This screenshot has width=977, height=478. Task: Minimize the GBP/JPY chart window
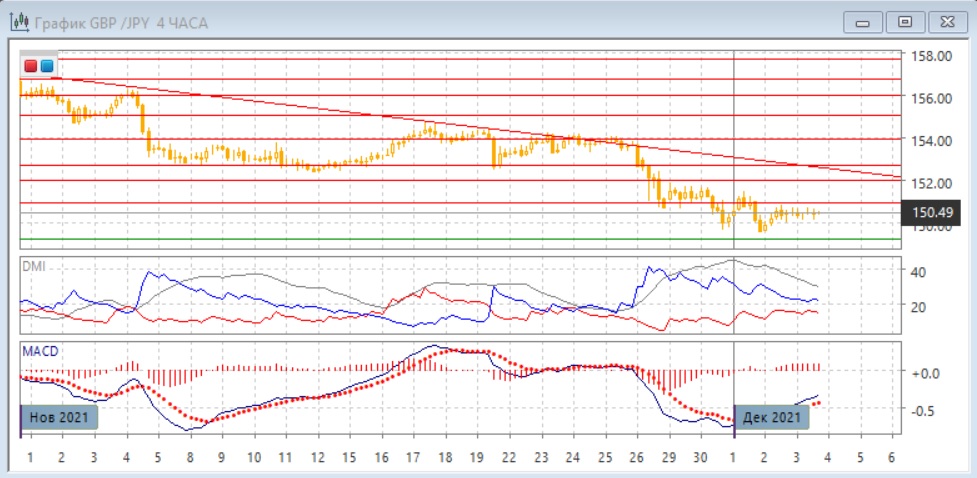[863, 21]
